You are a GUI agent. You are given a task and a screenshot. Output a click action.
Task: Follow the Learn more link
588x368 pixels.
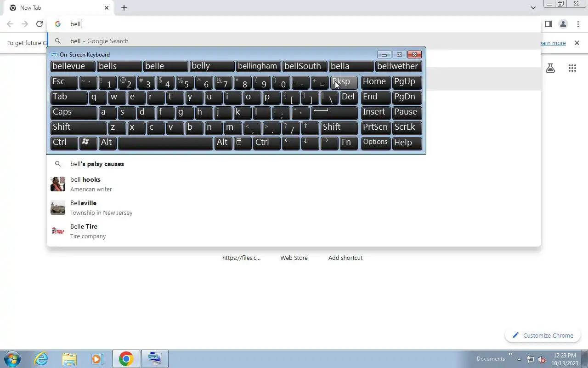click(x=553, y=43)
